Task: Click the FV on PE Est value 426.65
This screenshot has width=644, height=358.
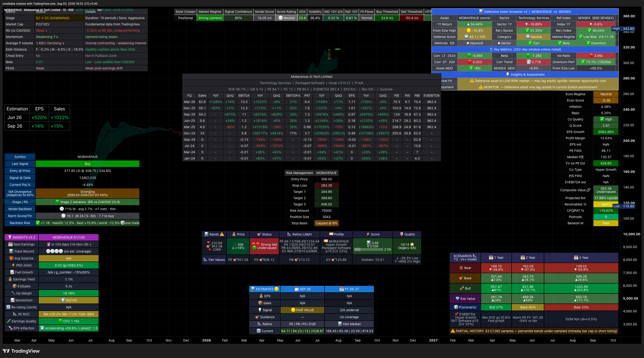Action: pyautogui.click(x=606, y=163)
